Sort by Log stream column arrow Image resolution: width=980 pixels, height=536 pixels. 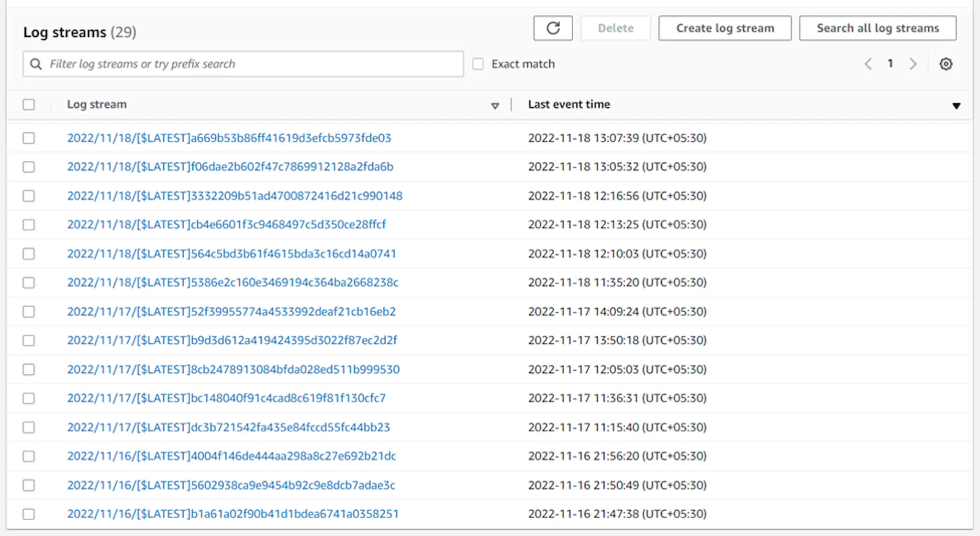tap(495, 105)
